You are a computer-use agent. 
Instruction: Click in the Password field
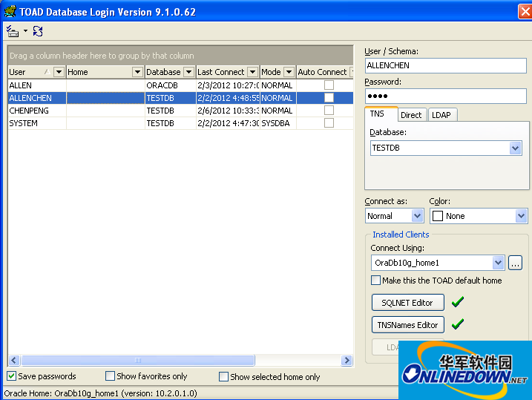445,96
